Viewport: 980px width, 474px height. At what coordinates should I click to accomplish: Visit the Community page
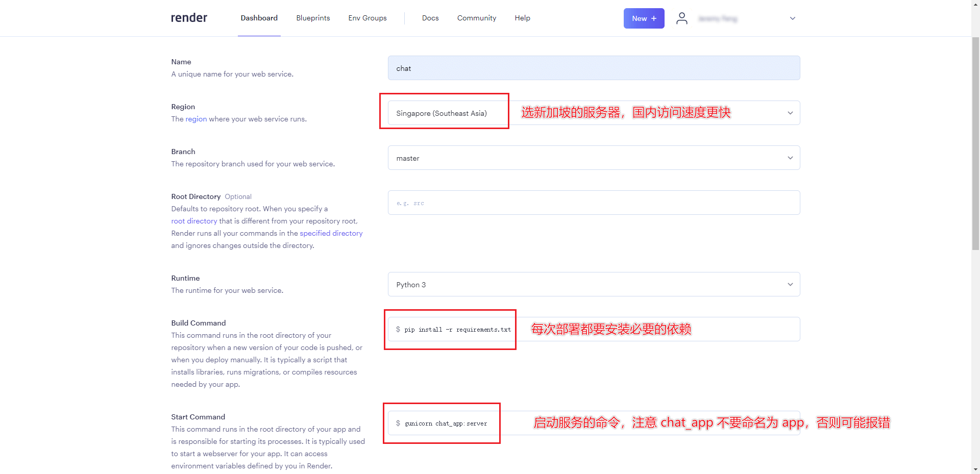(476, 18)
